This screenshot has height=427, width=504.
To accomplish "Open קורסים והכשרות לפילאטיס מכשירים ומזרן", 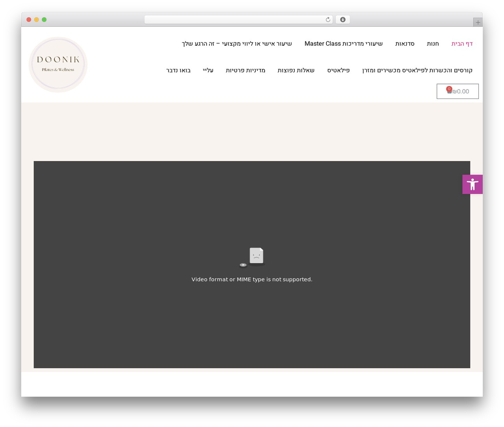I will pos(417,71).
